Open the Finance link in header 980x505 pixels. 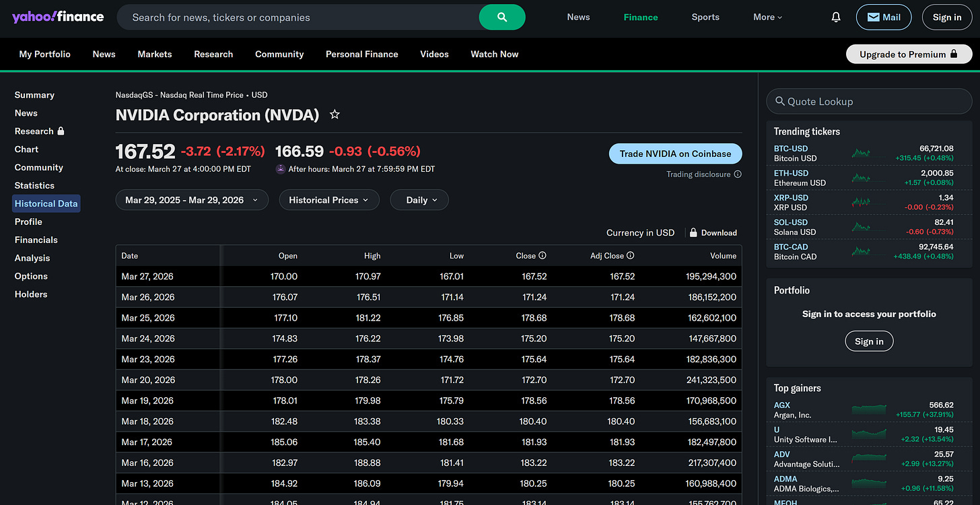click(641, 18)
